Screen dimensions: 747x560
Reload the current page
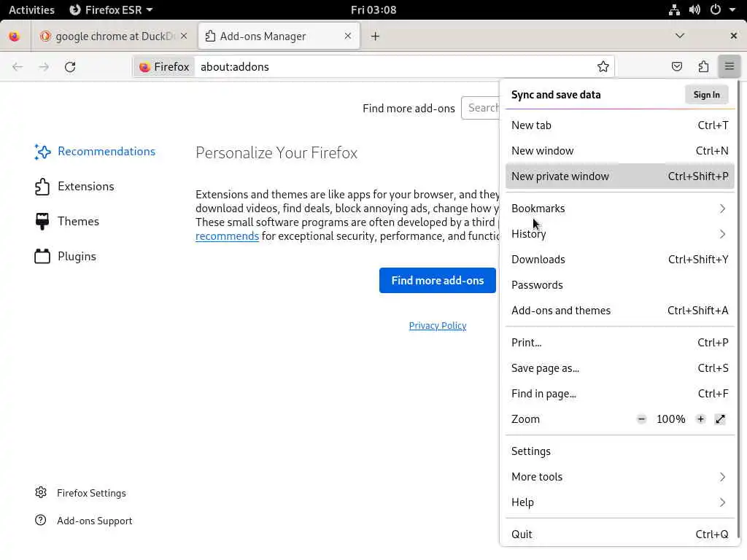70,66
